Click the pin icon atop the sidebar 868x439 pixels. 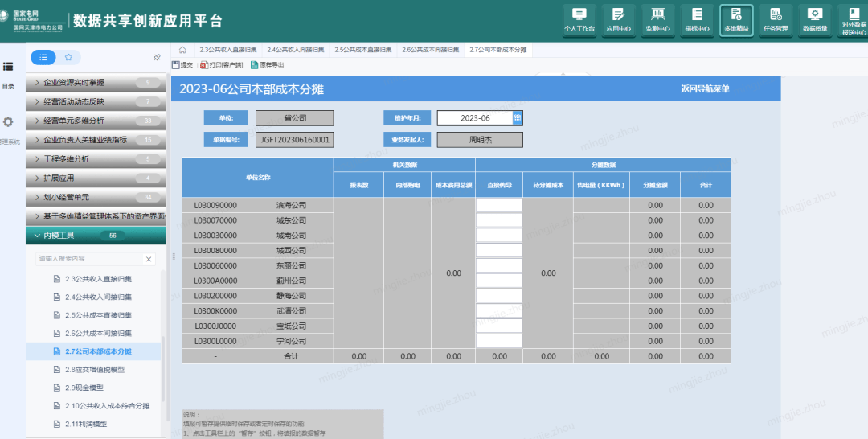pos(158,57)
